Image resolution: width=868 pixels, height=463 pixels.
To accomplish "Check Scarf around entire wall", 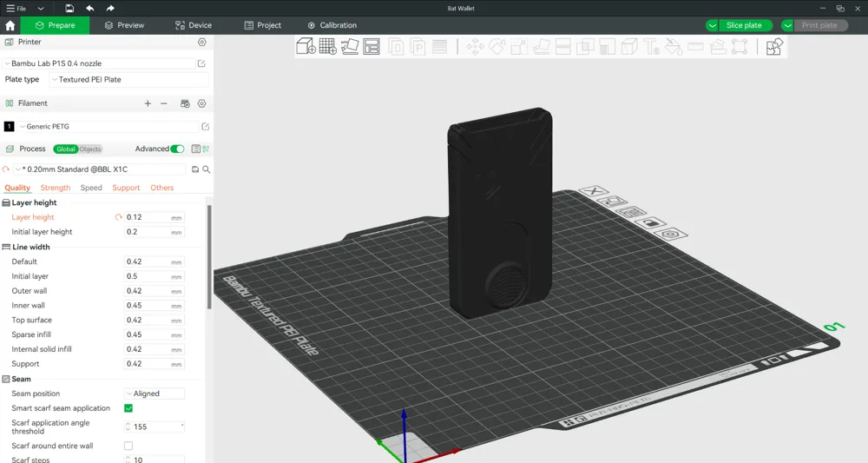I will 128,446.
